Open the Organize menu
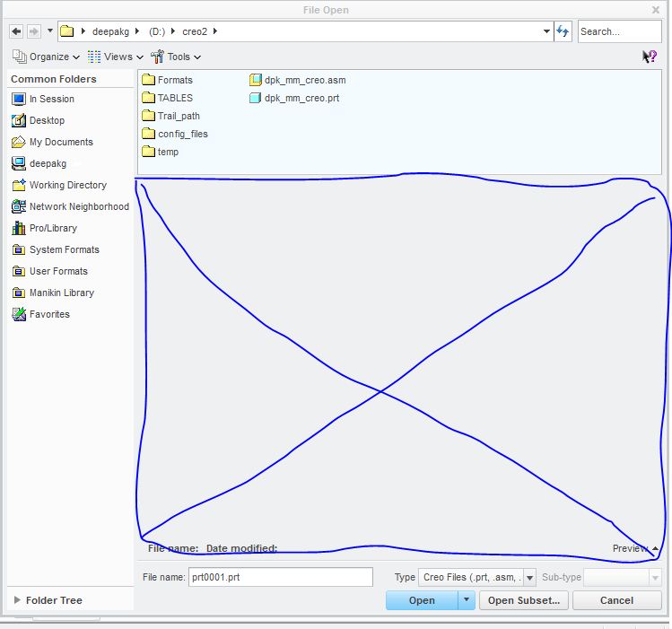 [46, 57]
